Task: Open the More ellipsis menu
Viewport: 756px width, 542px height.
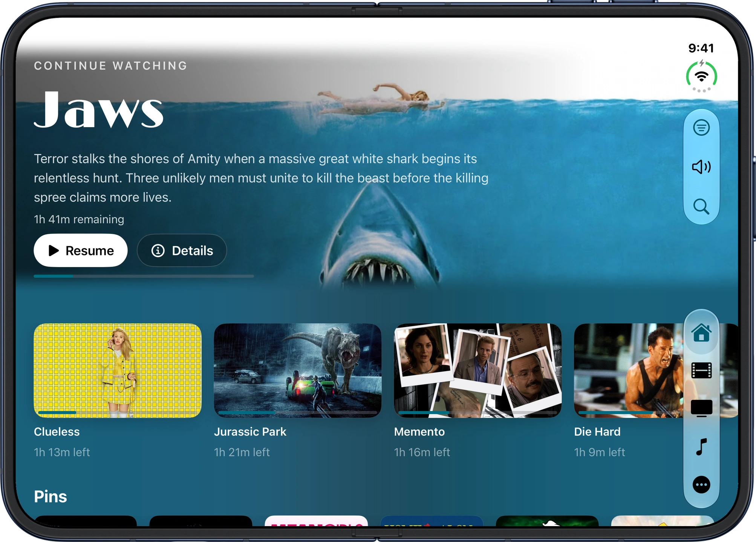Action: pyautogui.click(x=701, y=485)
